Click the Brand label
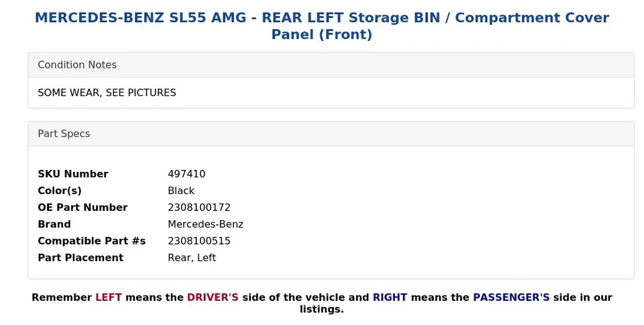 click(54, 224)
